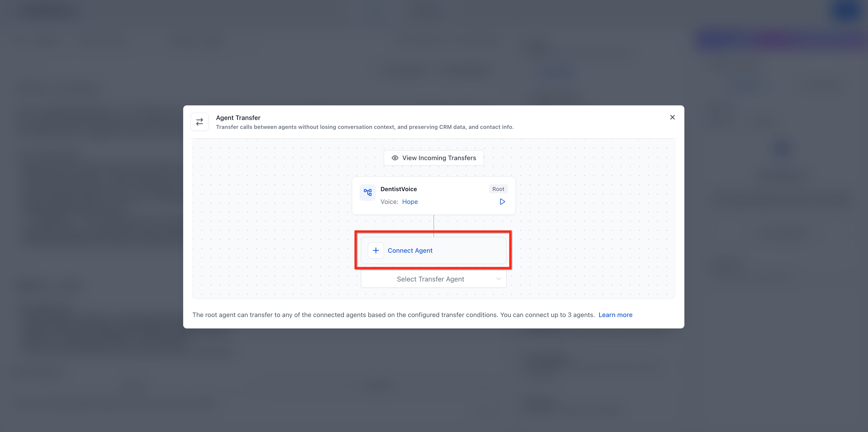Click the Connect Agent label
This screenshot has height=432, width=868.
pos(410,251)
